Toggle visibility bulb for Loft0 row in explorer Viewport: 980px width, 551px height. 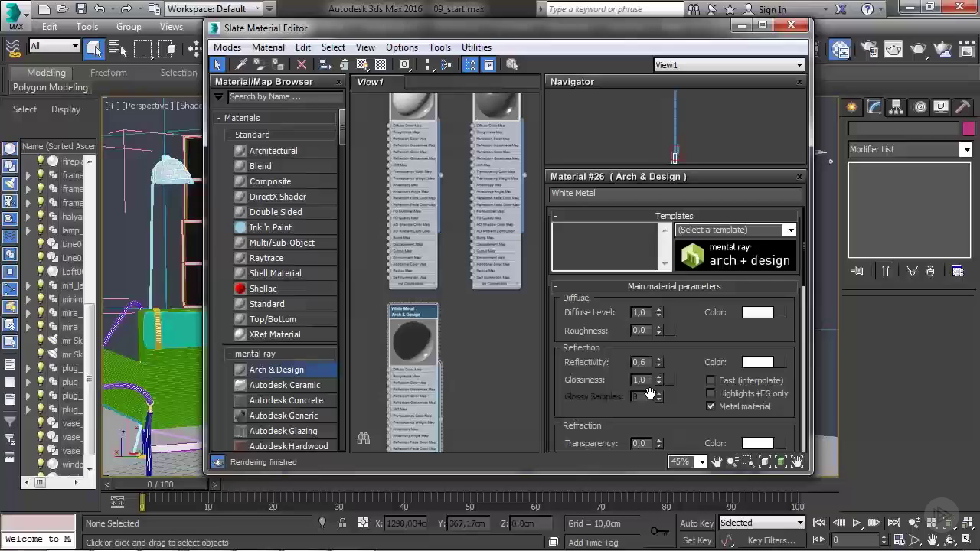point(41,272)
